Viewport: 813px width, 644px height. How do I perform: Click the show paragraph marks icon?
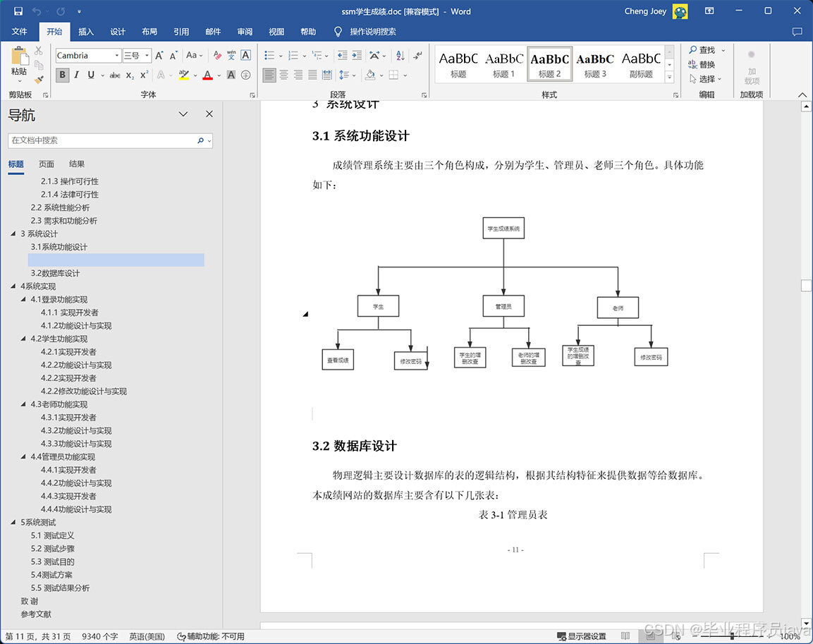[417, 56]
